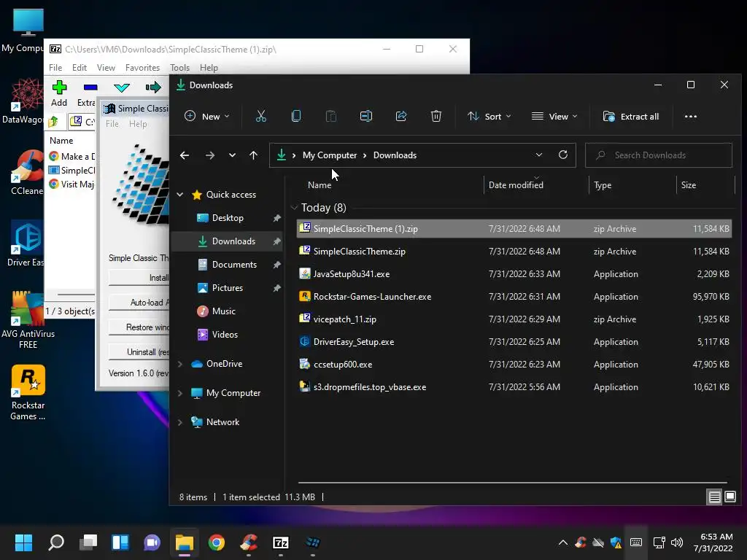Open View menu in 7-Zip window
Image resolution: width=747 pixels, height=560 pixels.
coord(106,68)
